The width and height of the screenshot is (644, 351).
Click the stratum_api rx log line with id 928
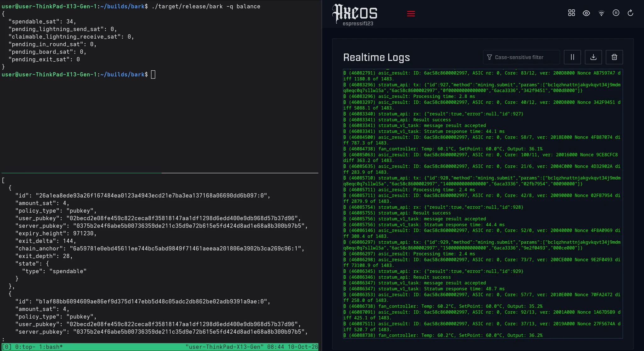(x=433, y=207)
